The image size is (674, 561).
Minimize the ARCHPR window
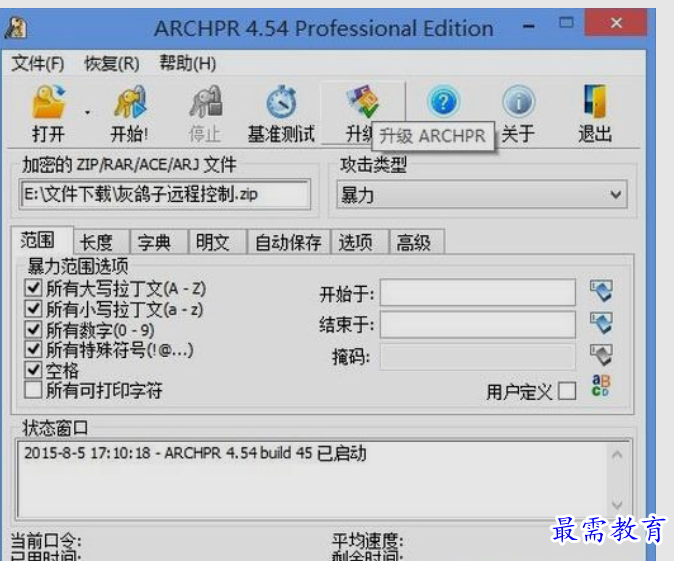pos(529,26)
